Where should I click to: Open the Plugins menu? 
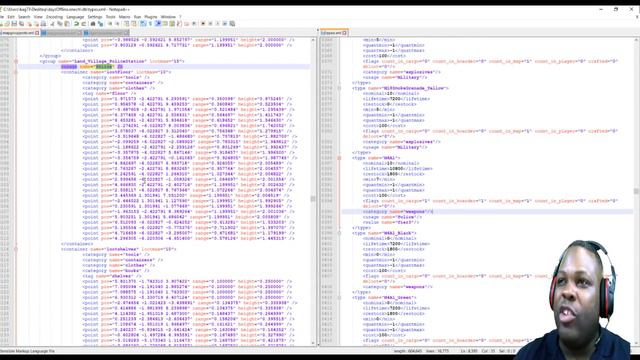(x=151, y=17)
